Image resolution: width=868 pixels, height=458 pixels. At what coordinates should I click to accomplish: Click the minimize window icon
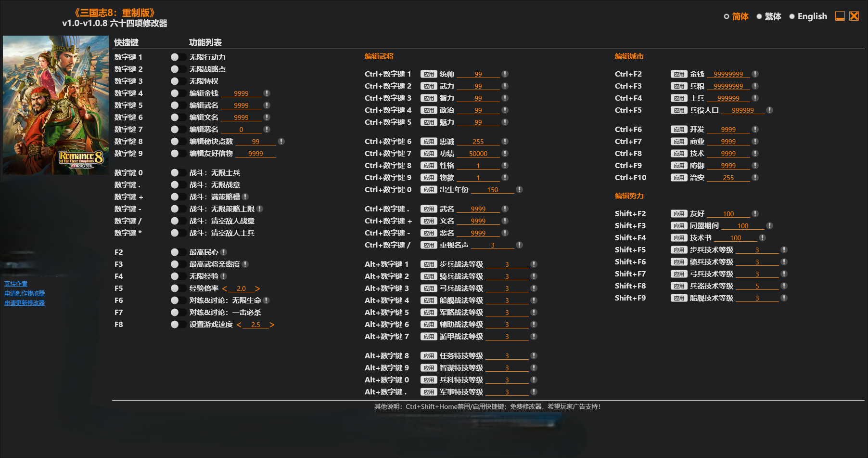[x=840, y=16]
